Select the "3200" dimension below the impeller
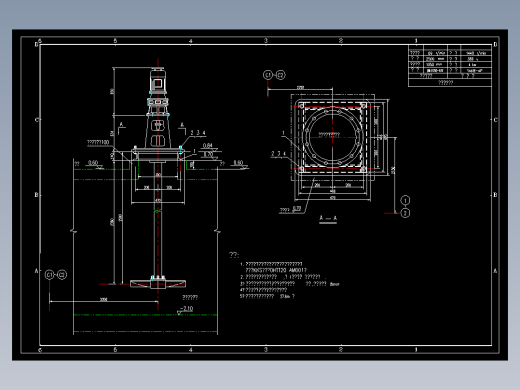520x390 pixels. click(x=104, y=299)
